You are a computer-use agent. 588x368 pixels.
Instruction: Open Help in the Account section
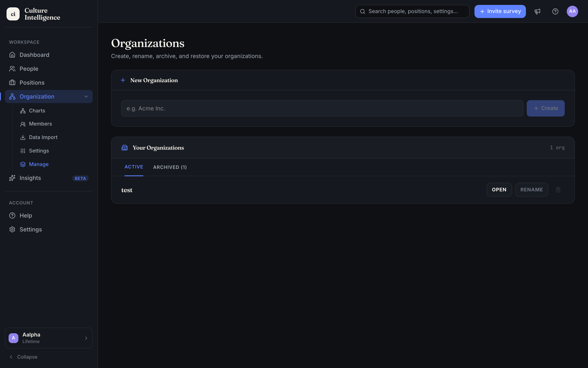point(49,215)
